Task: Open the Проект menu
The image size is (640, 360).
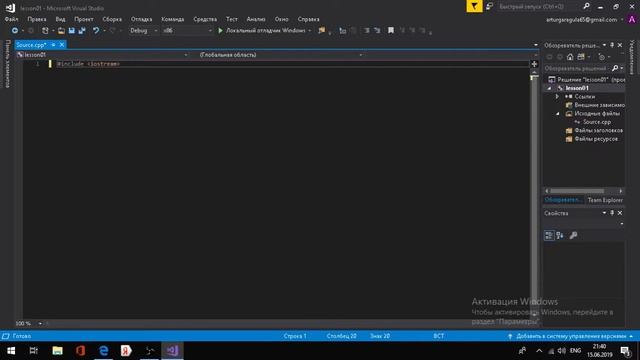Action: pos(84,19)
